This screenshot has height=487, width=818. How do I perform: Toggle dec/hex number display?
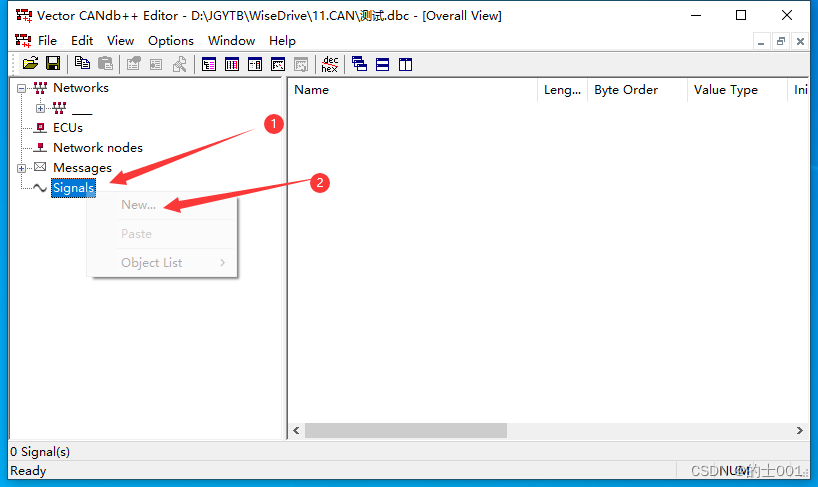point(330,64)
